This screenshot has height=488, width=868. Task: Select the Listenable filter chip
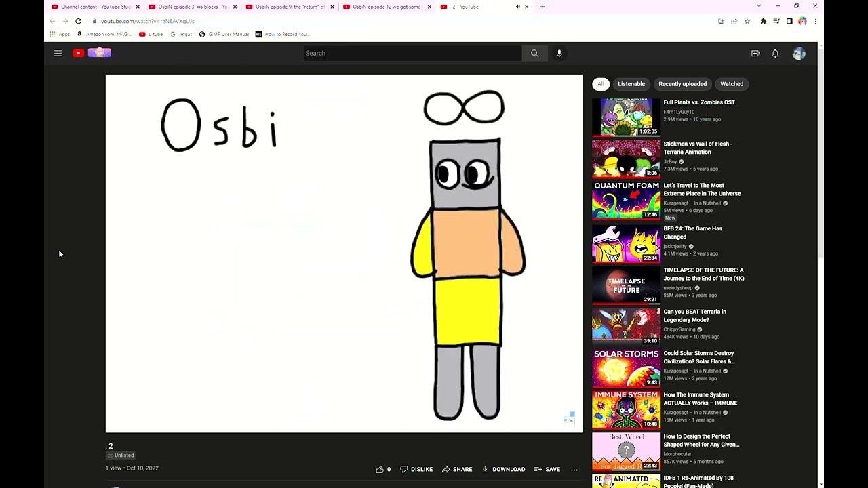pyautogui.click(x=631, y=84)
